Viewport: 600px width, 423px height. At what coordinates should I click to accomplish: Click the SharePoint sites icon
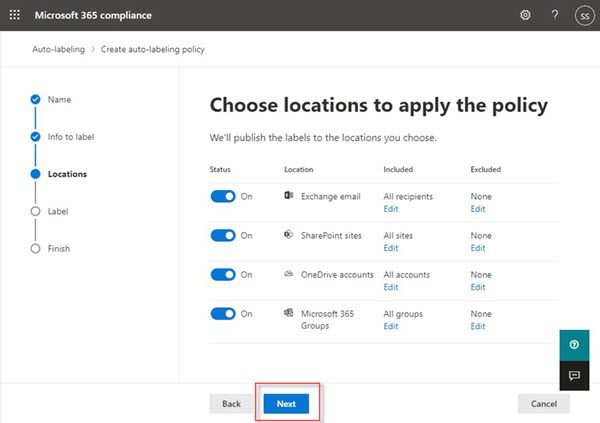(x=289, y=234)
